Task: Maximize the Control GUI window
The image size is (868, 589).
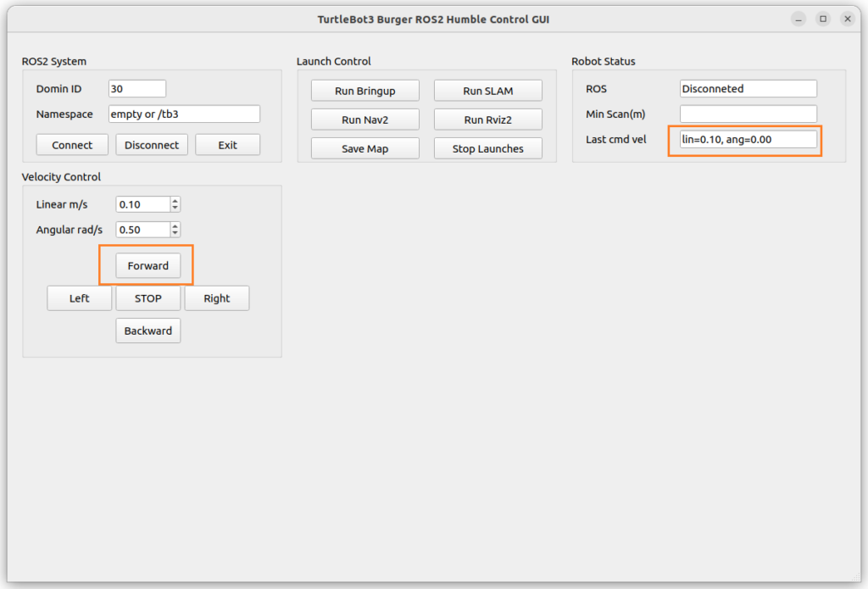Action: coord(823,19)
